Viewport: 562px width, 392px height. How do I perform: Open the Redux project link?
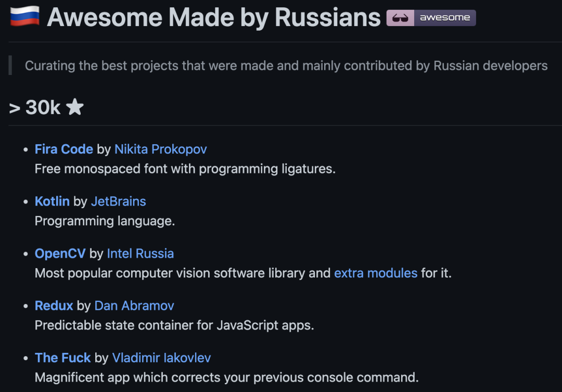point(54,306)
